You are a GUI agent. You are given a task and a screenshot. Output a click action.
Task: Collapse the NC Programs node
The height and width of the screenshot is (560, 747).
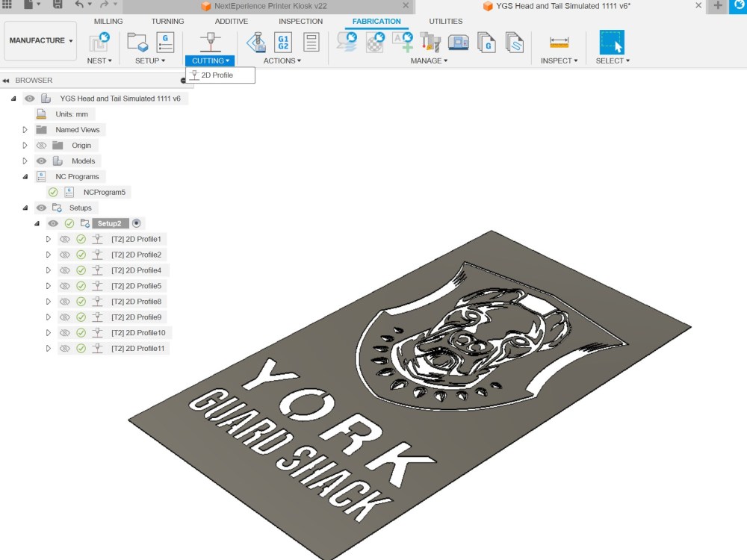pos(25,177)
